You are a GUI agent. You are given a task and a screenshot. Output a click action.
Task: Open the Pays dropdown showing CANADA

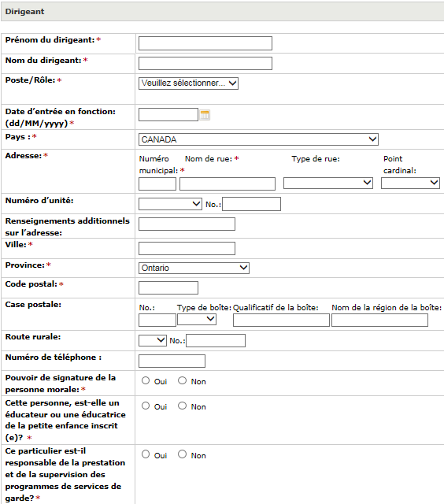click(x=258, y=139)
